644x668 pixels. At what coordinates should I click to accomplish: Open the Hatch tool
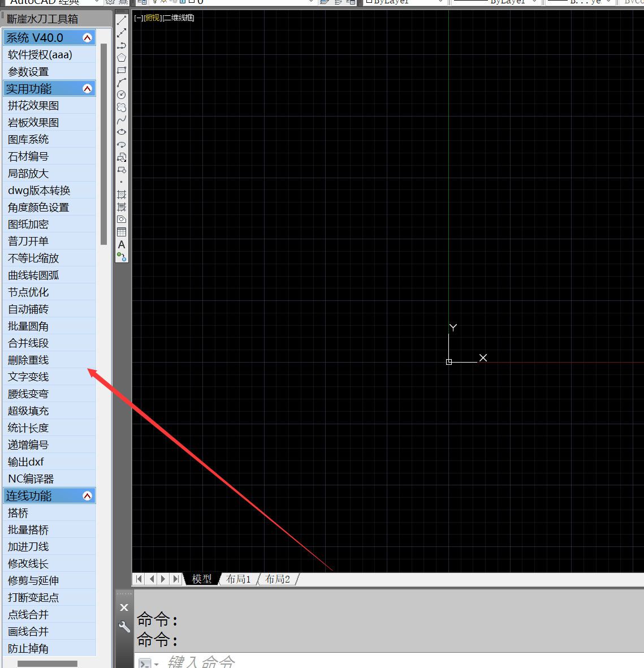122,195
